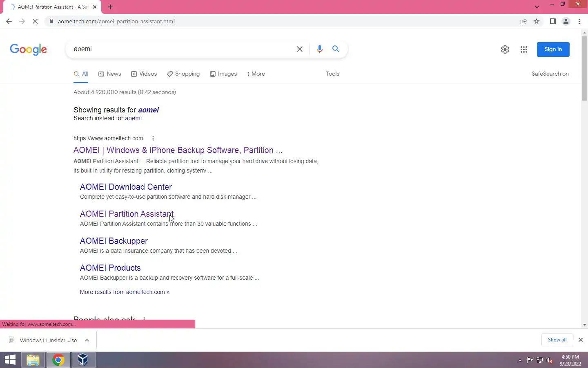Open a new browser tab
Screen dimensions: 588x368
point(110,7)
